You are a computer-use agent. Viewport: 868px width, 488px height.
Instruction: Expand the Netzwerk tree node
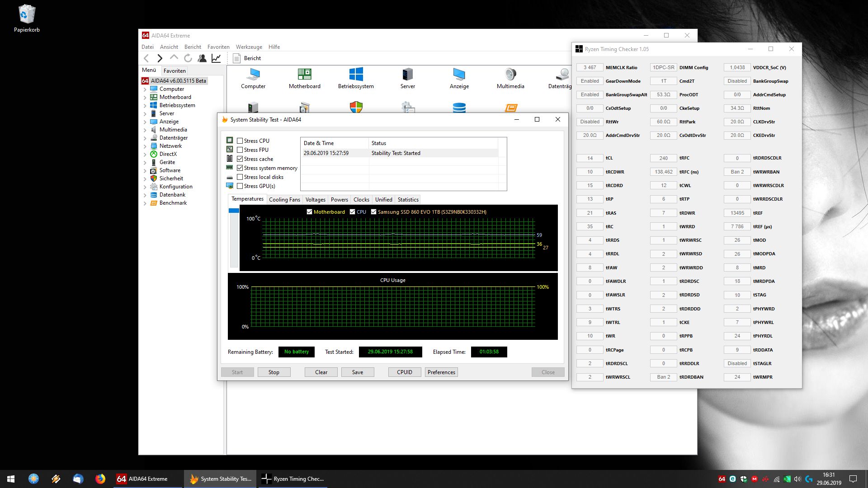pyautogui.click(x=145, y=146)
